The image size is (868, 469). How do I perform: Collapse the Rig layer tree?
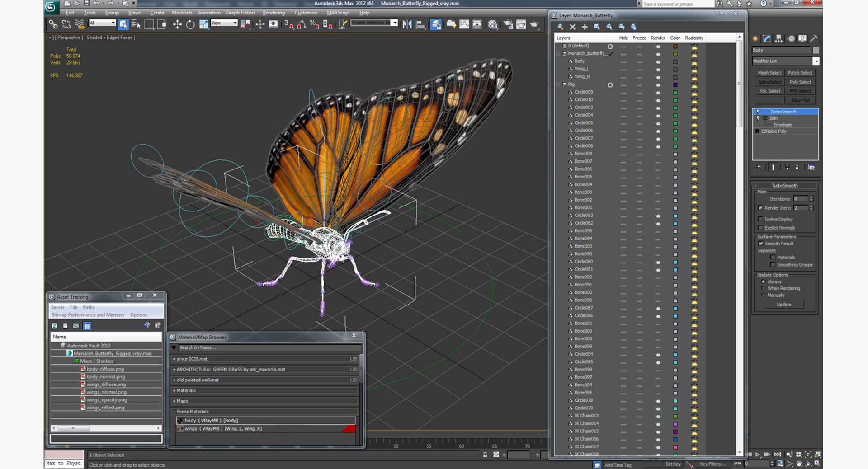coord(558,84)
